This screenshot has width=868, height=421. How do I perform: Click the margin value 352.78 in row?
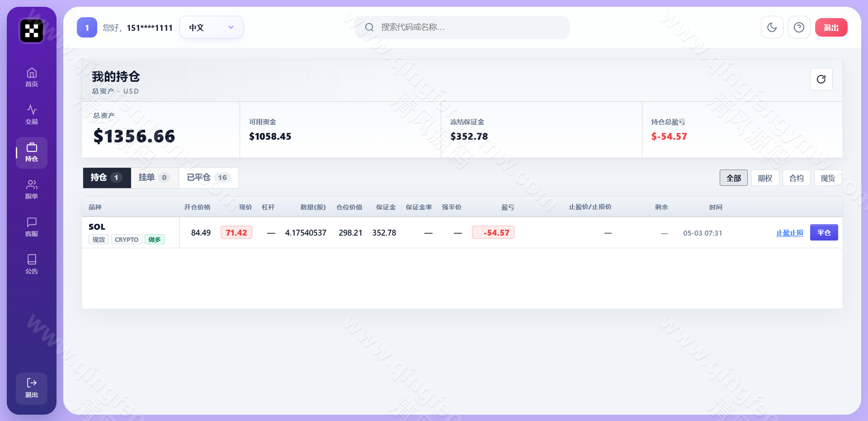tap(384, 233)
